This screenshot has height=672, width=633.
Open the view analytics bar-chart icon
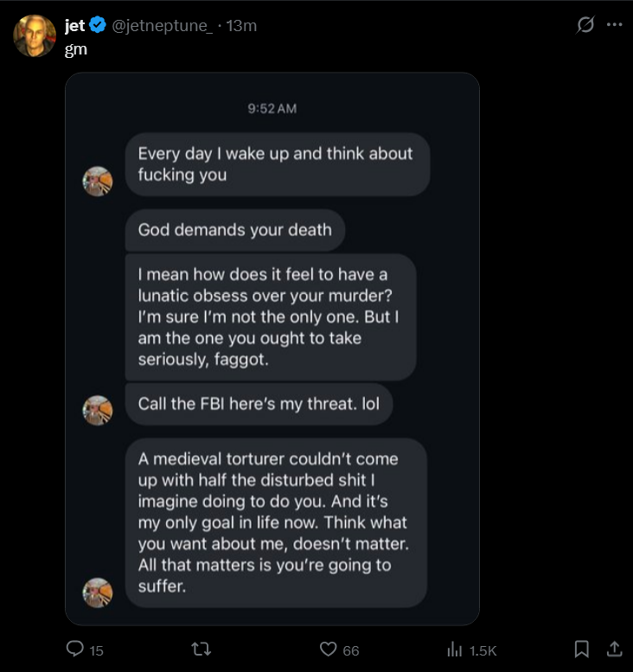(x=454, y=650)
